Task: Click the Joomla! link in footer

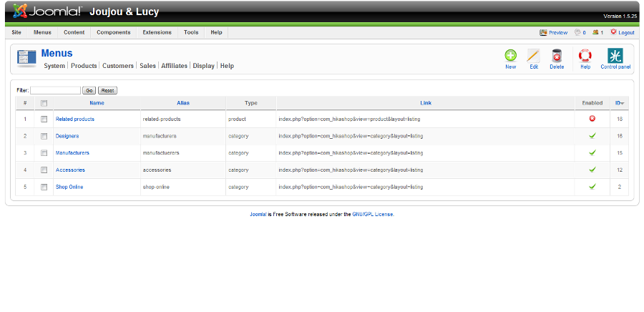Action: (x=258, y=214)
